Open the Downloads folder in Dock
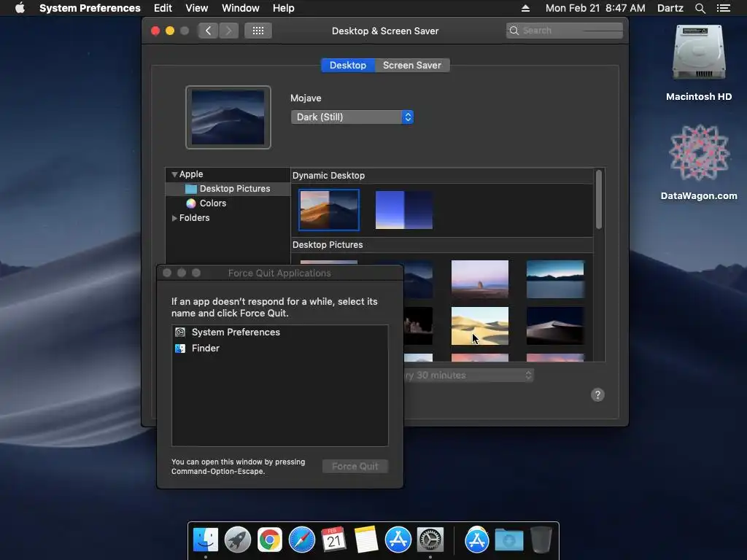The image size is (747, 560). (x=508, y=540)
